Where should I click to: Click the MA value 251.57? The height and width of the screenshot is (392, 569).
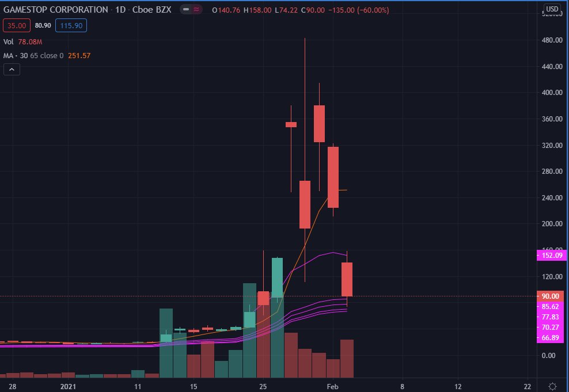coord(79,55)
